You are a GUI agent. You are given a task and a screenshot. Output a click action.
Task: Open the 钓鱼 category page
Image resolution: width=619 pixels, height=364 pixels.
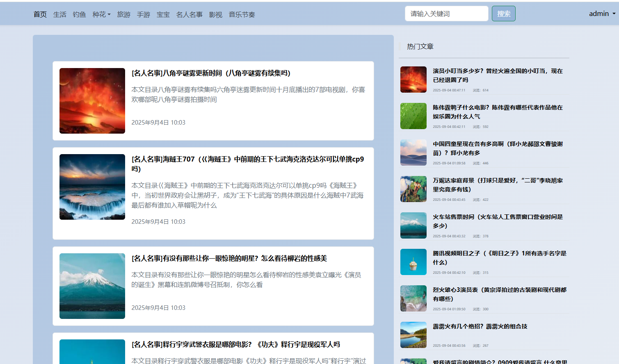79,14
